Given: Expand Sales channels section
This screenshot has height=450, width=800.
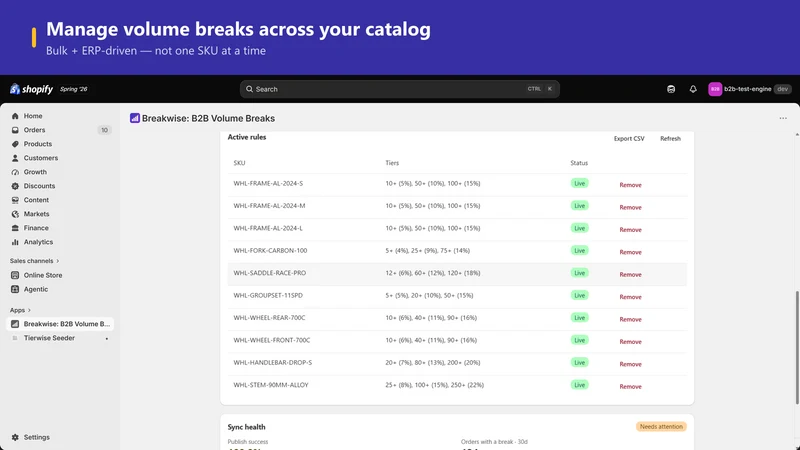Looking at the screenshot, I should (x=35, y=261).
